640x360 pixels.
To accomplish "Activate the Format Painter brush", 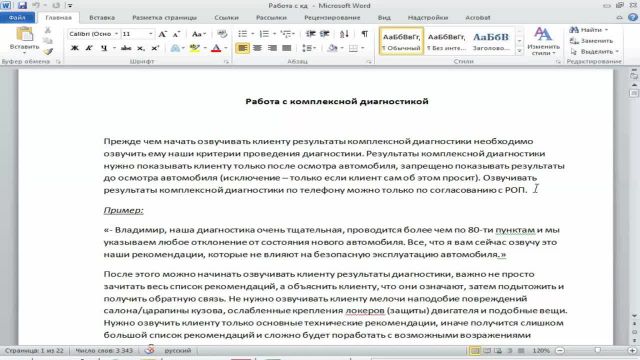I will coord(48,51).
